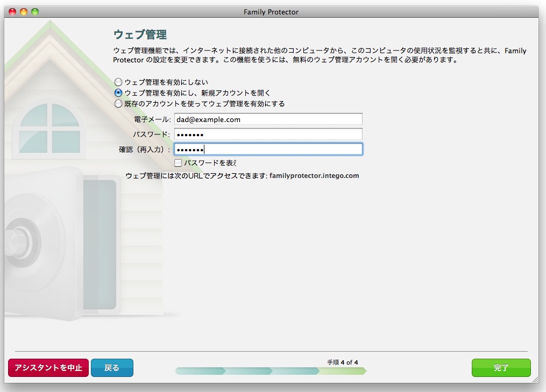Click the '手順 4 of 4' step label

click(x=342, y=362)
